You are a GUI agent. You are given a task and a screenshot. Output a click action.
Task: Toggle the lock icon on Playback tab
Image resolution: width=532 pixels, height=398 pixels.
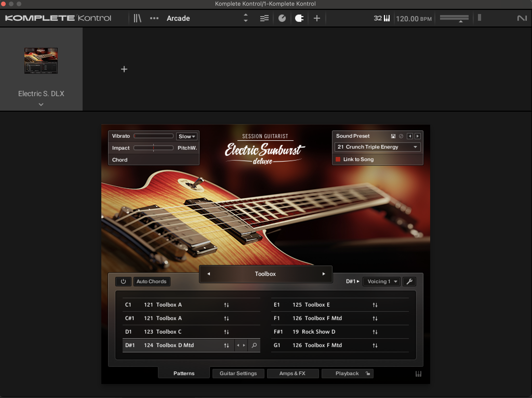368,374
